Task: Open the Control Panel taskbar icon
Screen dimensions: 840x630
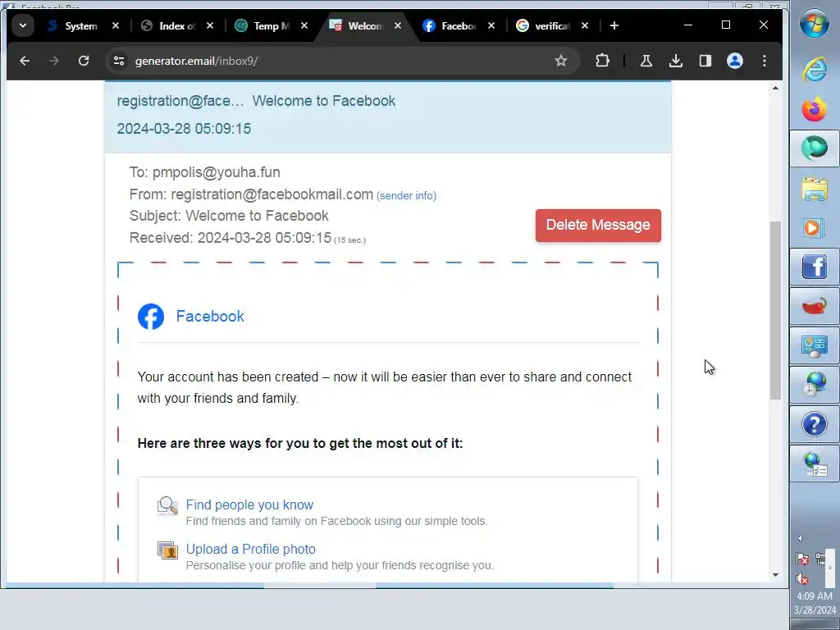Action: point(815,346)
